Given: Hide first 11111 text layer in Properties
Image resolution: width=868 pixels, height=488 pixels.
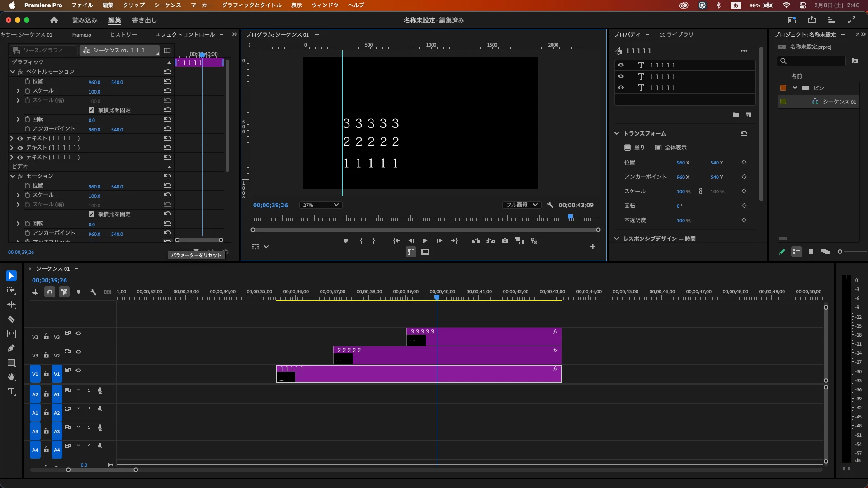Looking at the screenshot, I should point(621,65).
